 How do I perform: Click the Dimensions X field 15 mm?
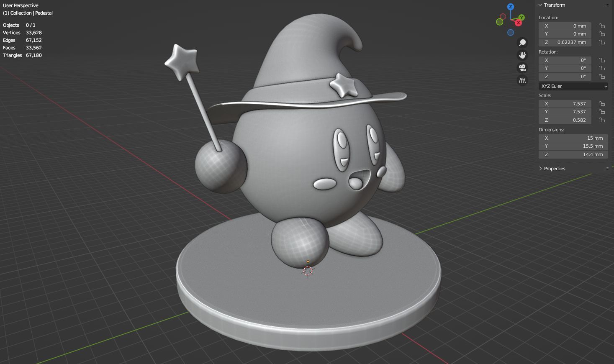pyautogui.click(x=573, y=138)
